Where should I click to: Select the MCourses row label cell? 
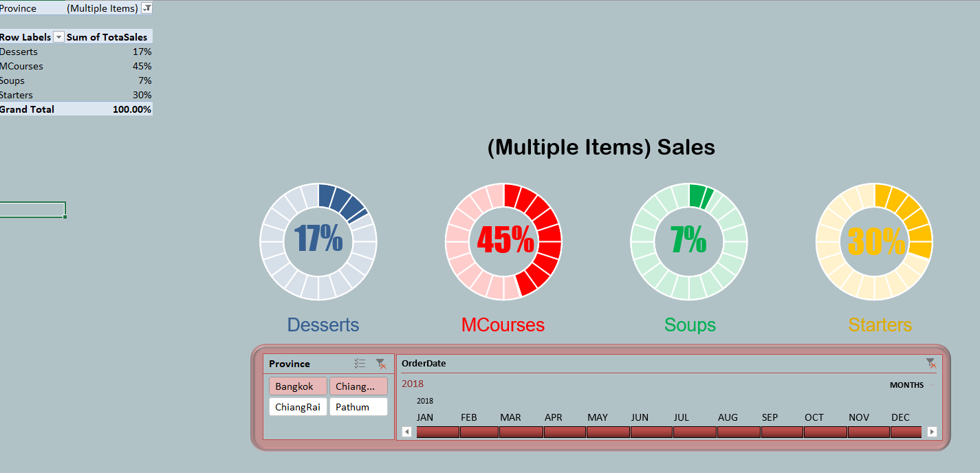coord(32,66)
